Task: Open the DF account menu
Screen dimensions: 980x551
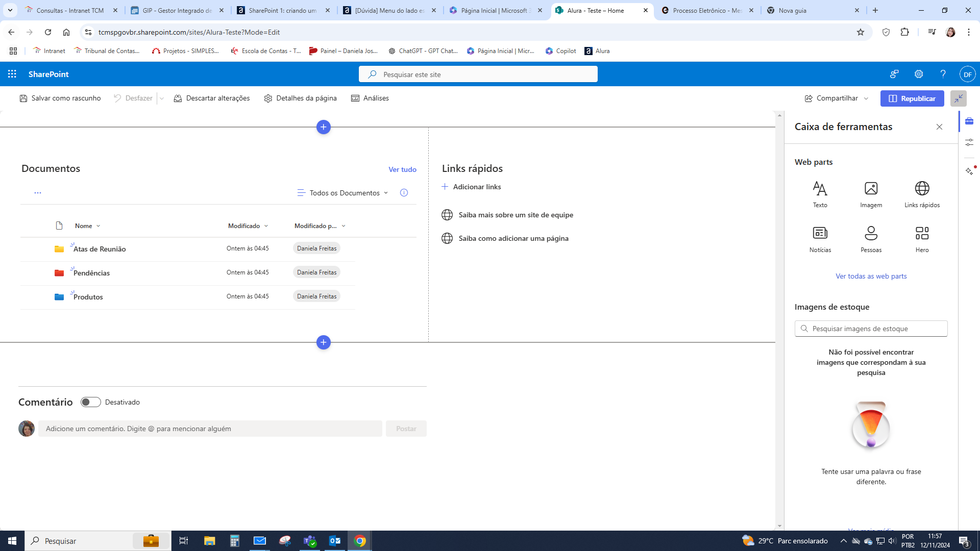Action: [967, 74]
